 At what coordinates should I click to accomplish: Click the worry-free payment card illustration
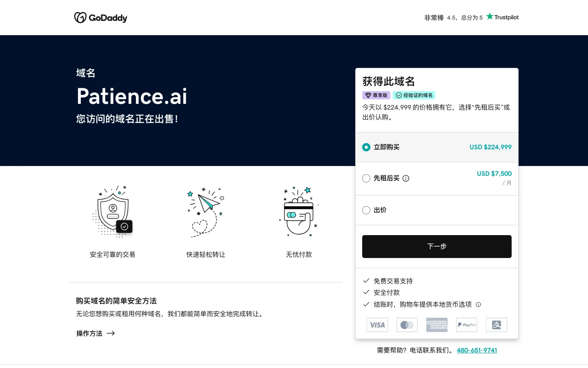[x=299, y=211]
